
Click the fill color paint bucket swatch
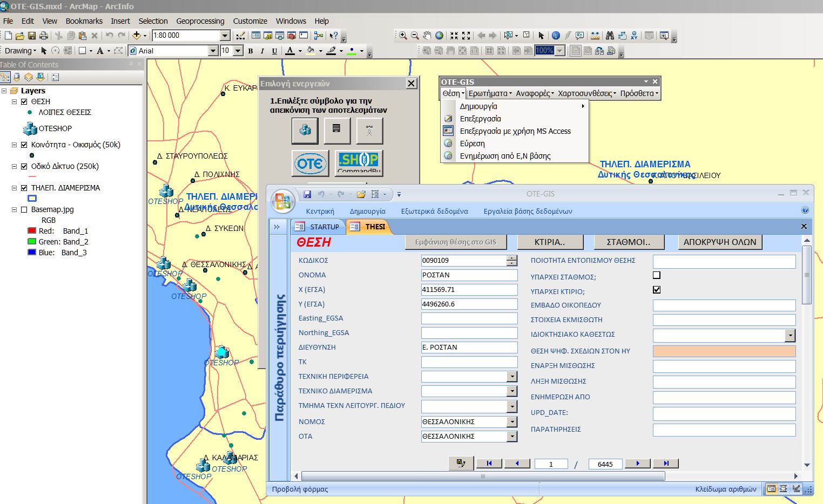311,51
